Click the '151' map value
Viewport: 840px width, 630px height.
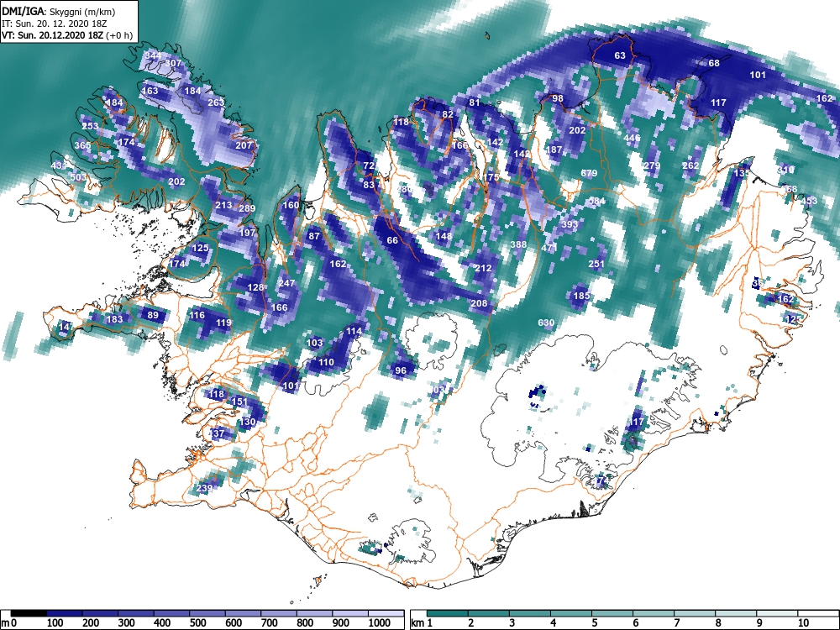(x=239, y=402)
